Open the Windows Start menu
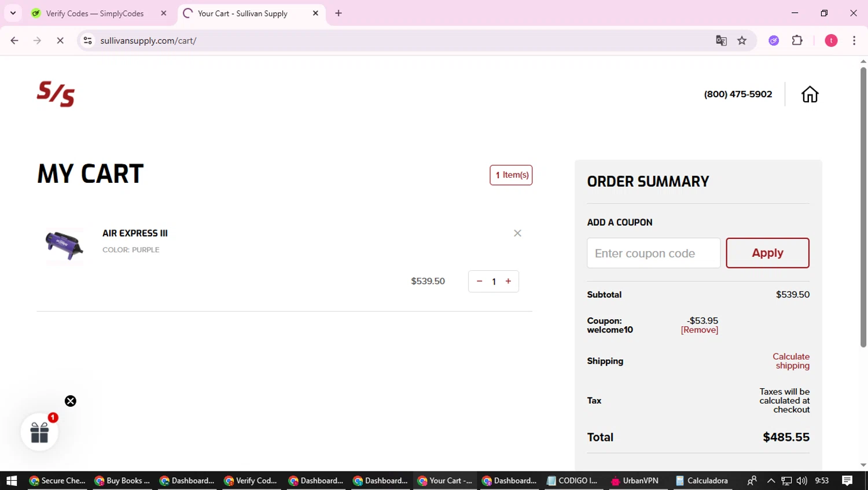Viewport: 868px width, 490px height. pyautogui.click(x=12, y=481)
